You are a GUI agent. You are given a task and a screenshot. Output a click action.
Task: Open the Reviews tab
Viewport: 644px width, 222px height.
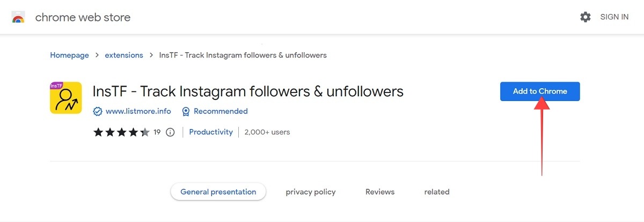coord(380,192)
